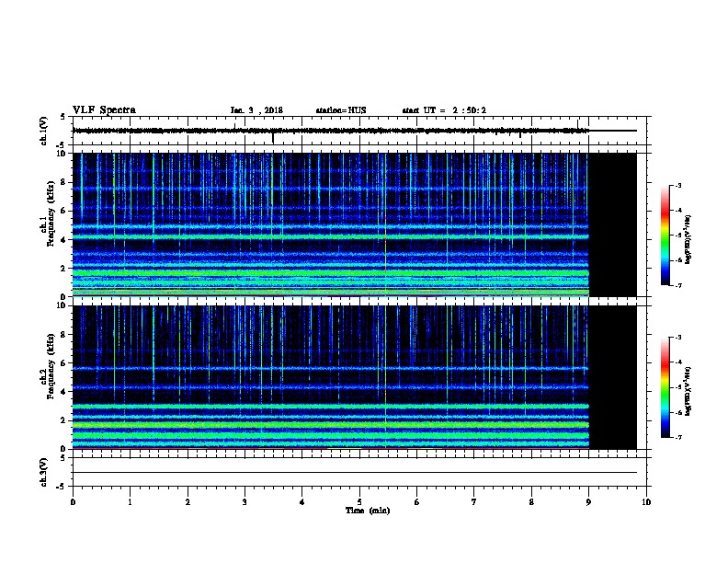Click the ch.2 color bar log(PSD) label
Image resolution: width=728 pixels, height=563 pixels.
point(688,391)
